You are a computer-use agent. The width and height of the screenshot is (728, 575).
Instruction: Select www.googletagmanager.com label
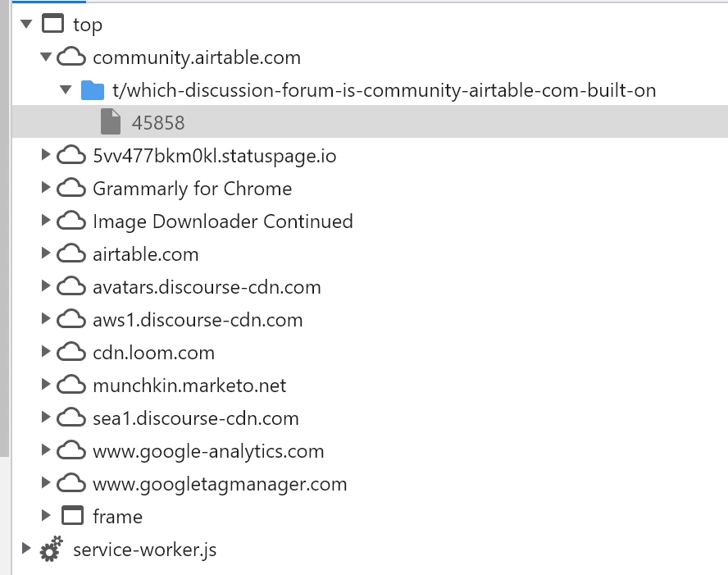[x=220, y=485]
